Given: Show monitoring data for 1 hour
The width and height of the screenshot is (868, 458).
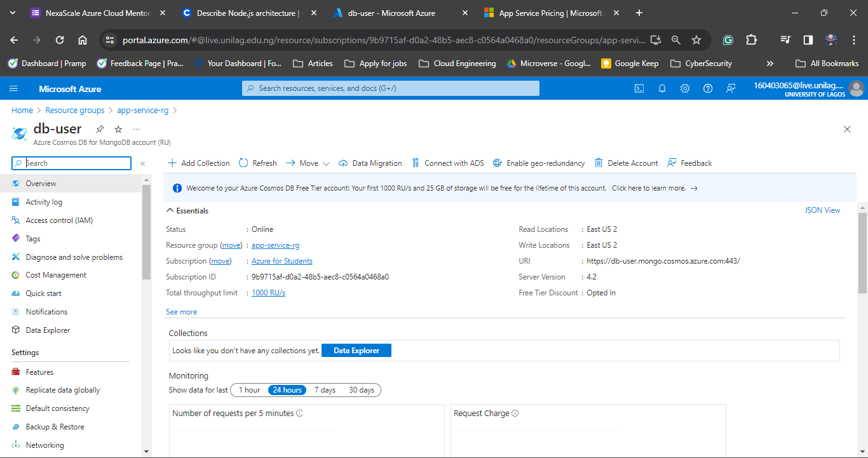Looking at the screenshot, I should 249,390.
